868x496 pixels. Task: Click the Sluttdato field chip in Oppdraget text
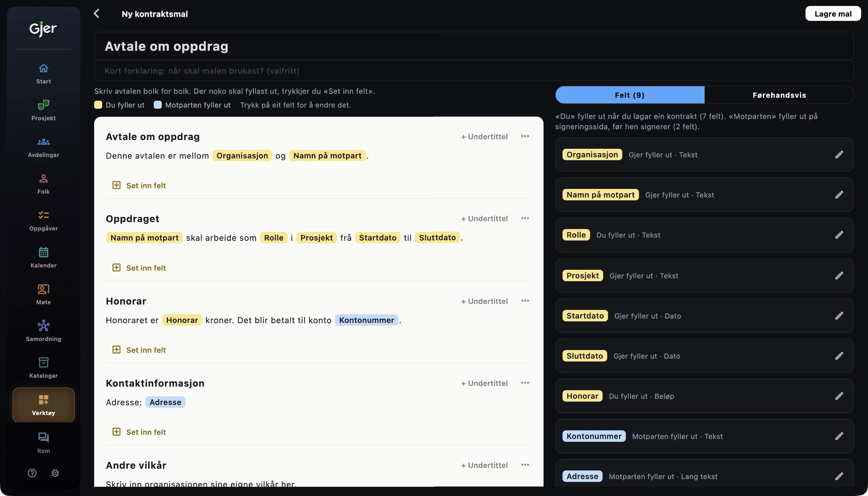tap(437, 238)
